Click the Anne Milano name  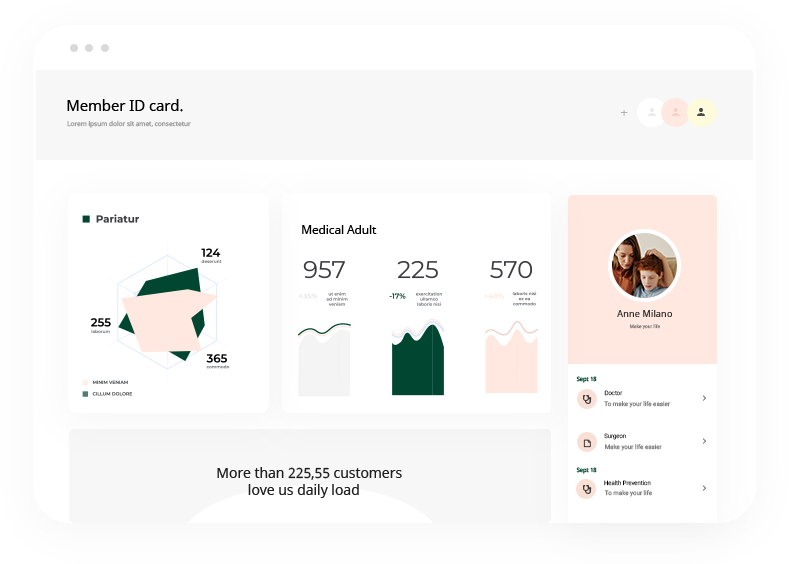pyautogui.click(x=644, y=314)
